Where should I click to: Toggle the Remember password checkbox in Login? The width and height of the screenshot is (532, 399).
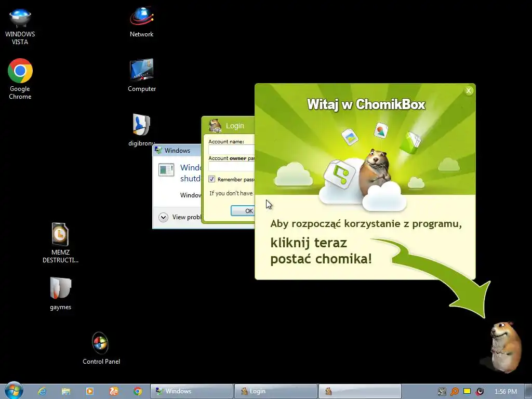pos(212,179)
